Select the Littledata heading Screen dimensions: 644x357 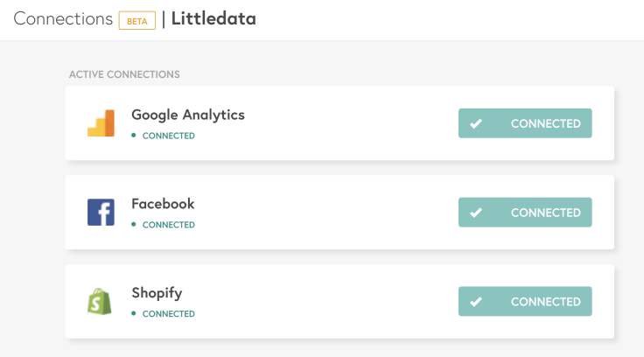click(213, 18)
